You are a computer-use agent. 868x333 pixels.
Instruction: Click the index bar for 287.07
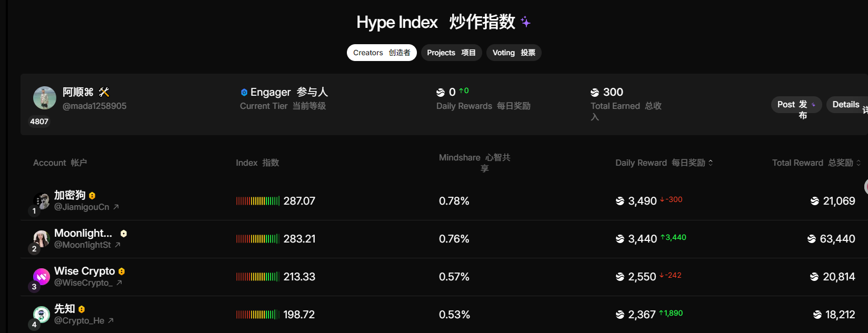[258, 201]
